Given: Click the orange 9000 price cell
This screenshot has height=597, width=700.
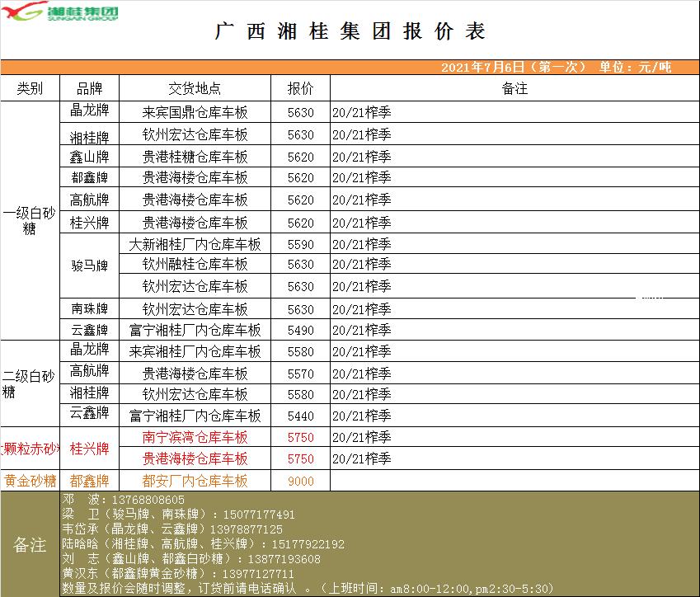Looking at the screenshot, I should (300, 481).
